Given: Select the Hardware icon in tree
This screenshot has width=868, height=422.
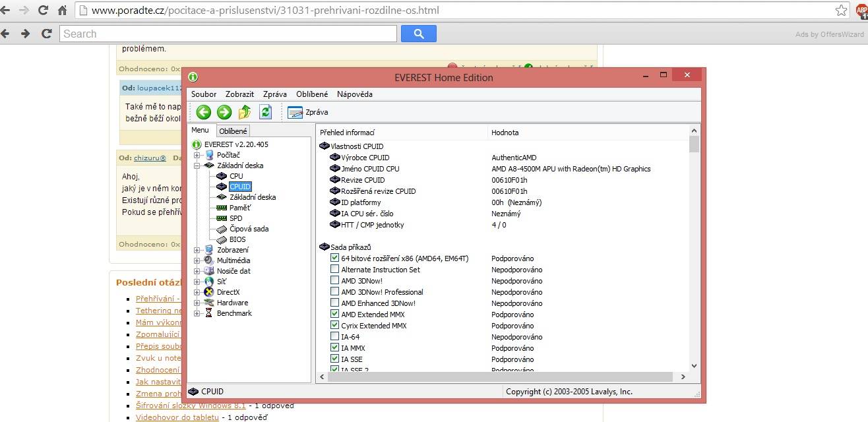Looking at the screenshot, I should click(x=209, y=303).
